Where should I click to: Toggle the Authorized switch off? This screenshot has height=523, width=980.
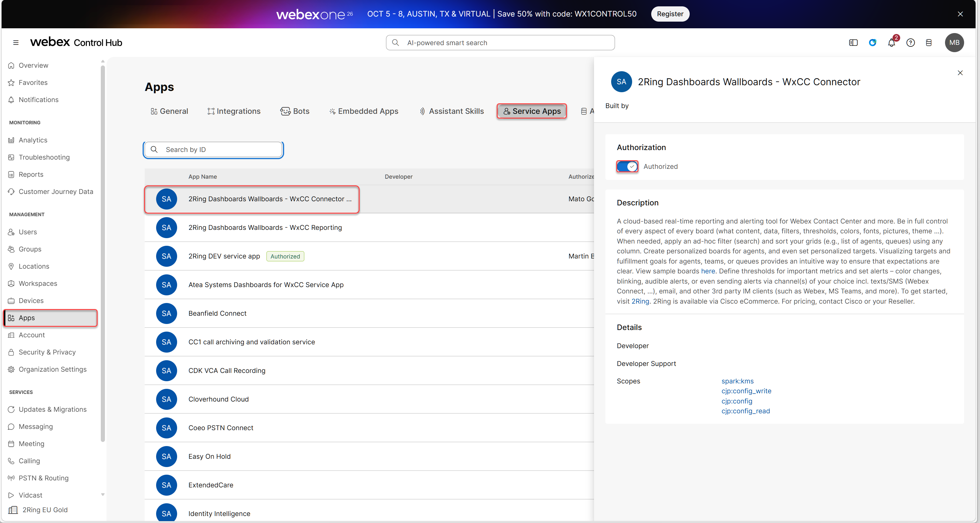pos(627,167)
